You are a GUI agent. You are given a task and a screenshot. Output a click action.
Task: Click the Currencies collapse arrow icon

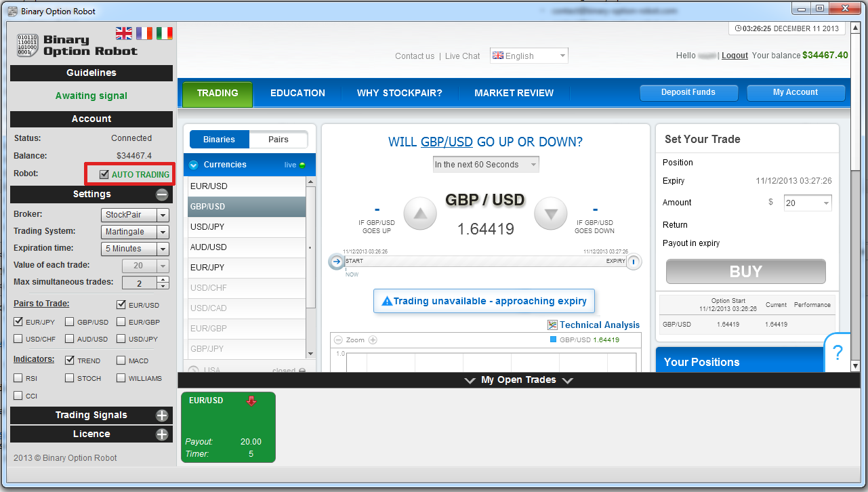[194, 165]
